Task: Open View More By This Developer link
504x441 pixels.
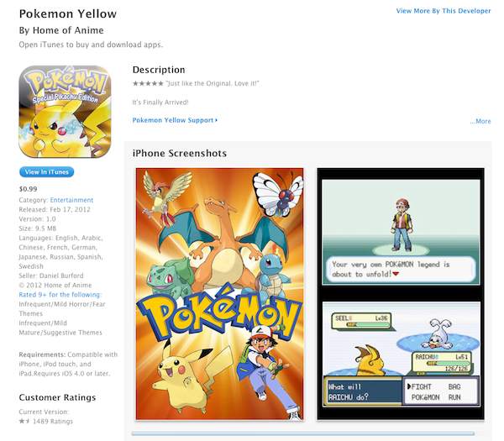Action: click(444, 11)
